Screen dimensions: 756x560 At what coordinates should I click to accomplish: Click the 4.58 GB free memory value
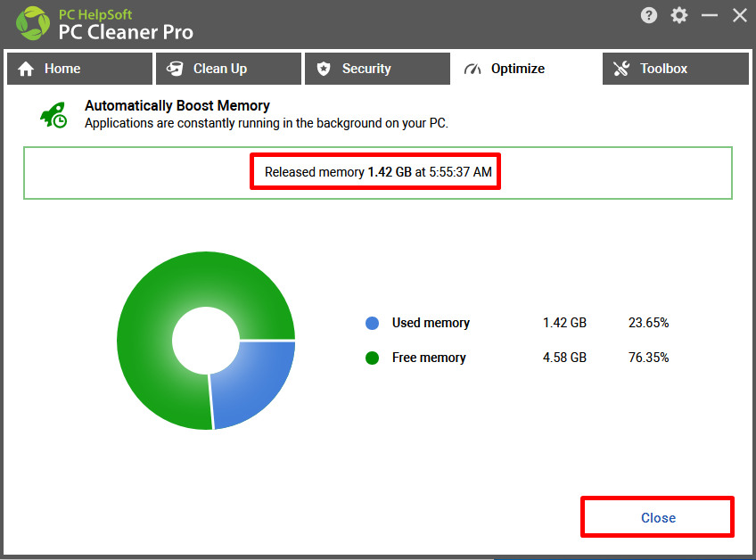pyautogui.click(x=564, y=358)
